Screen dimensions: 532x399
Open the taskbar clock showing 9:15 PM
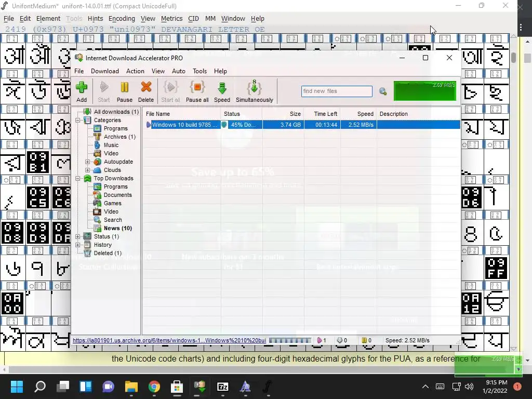point(495,387)
